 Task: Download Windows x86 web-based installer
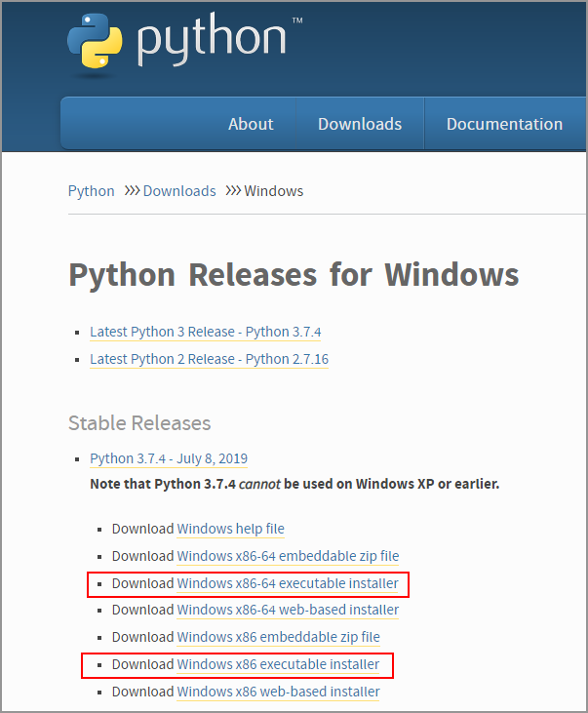[x=278, y=692]
